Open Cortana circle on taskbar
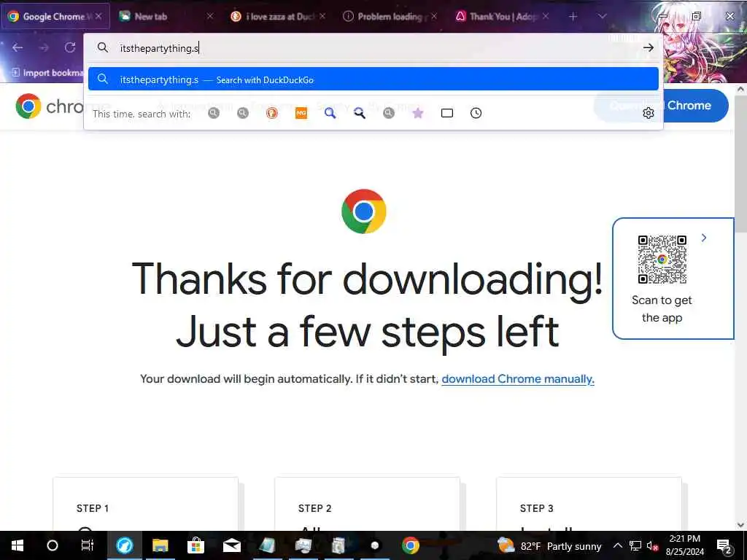Screen dimensions: 747x560 point(53,545)
